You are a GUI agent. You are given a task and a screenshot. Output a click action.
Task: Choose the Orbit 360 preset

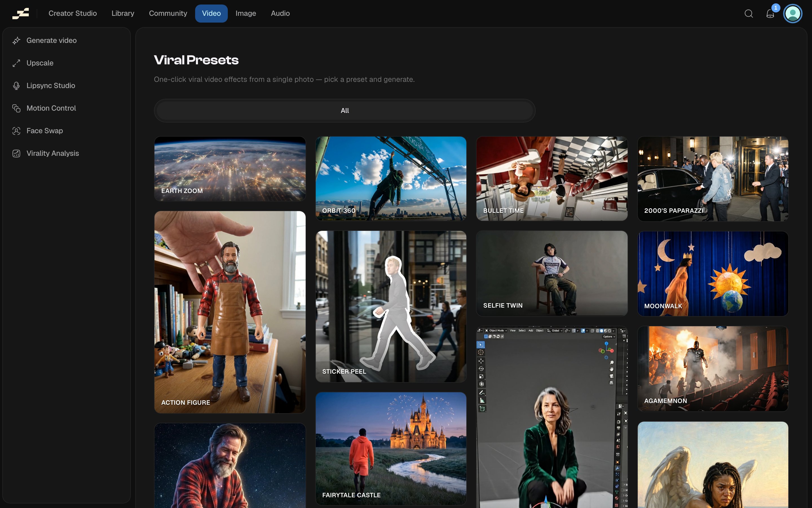tap(391, 178)
